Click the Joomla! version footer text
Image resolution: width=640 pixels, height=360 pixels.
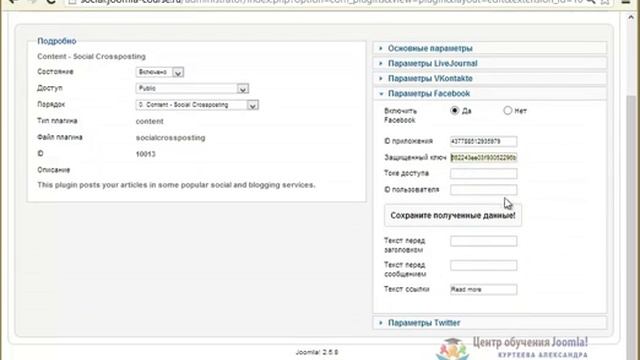pos(317,352)
